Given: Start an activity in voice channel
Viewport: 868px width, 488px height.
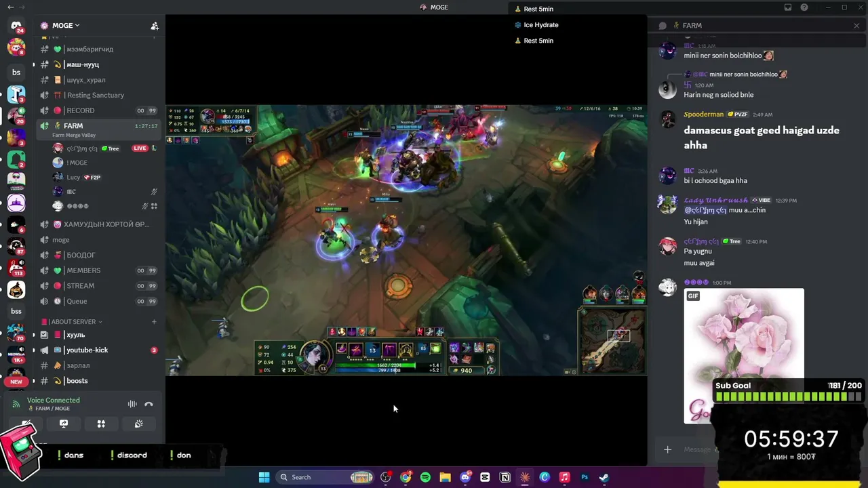Looking at the screenshot, I should point(101,424).
